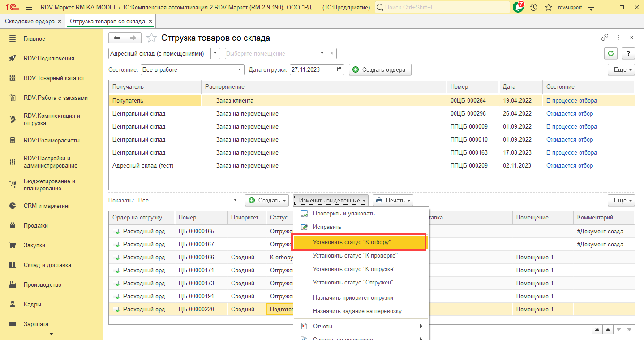Select 'Установить статус "К проверке"' menu item
Screen dimensions: 644x340
coord(355,256)
